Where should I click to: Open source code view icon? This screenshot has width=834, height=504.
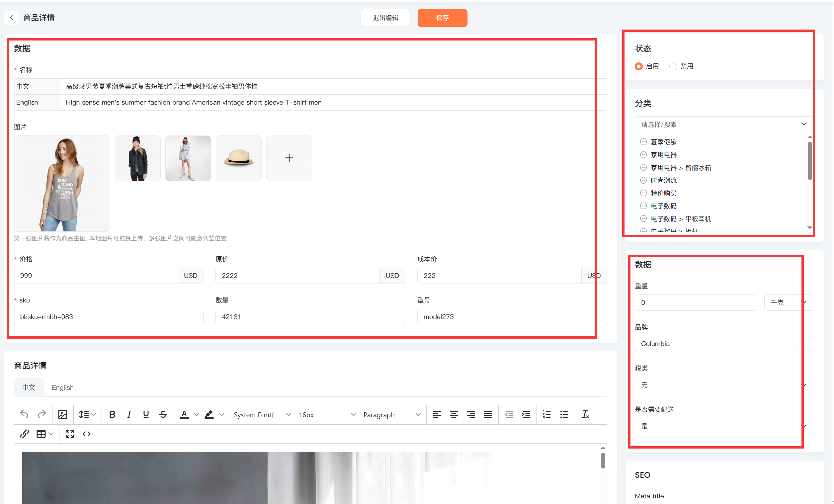[87, 434]
